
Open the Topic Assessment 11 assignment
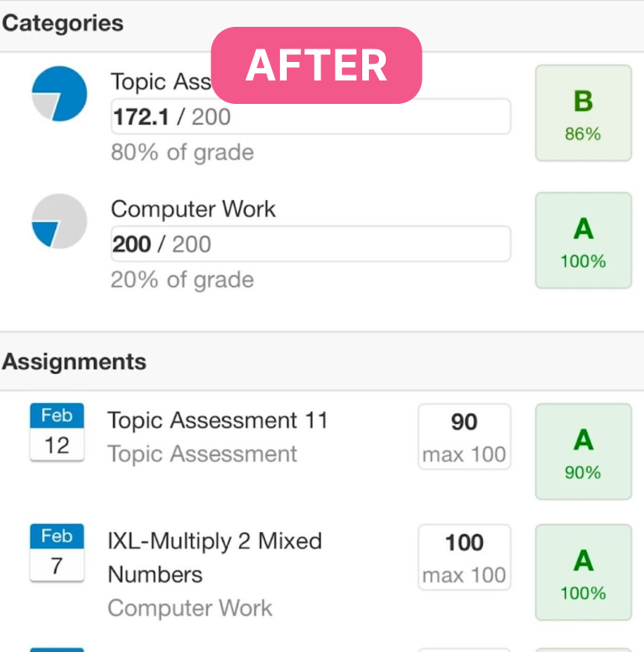(x=217, y=421)
